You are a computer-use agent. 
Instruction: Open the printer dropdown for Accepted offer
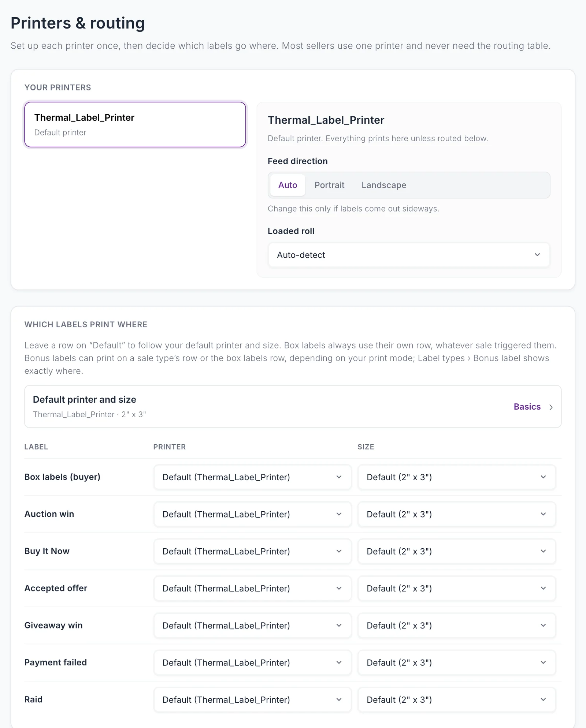click(x=252, y=589)
